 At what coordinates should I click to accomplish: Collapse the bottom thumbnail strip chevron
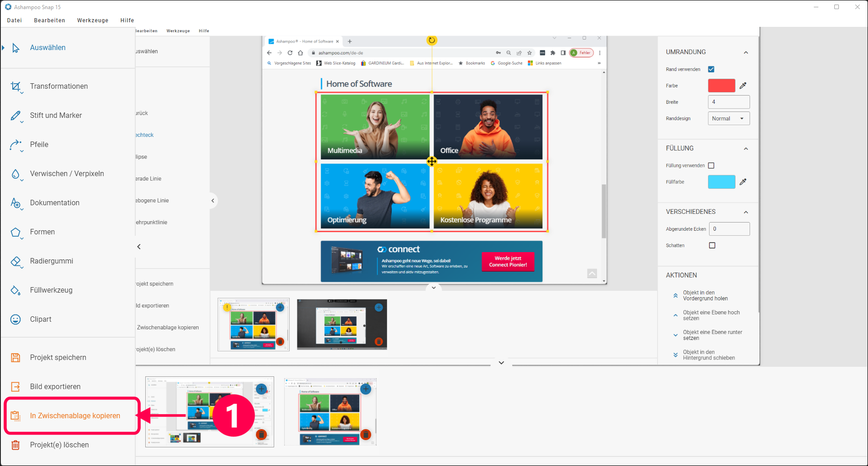[x=501, y=363]
